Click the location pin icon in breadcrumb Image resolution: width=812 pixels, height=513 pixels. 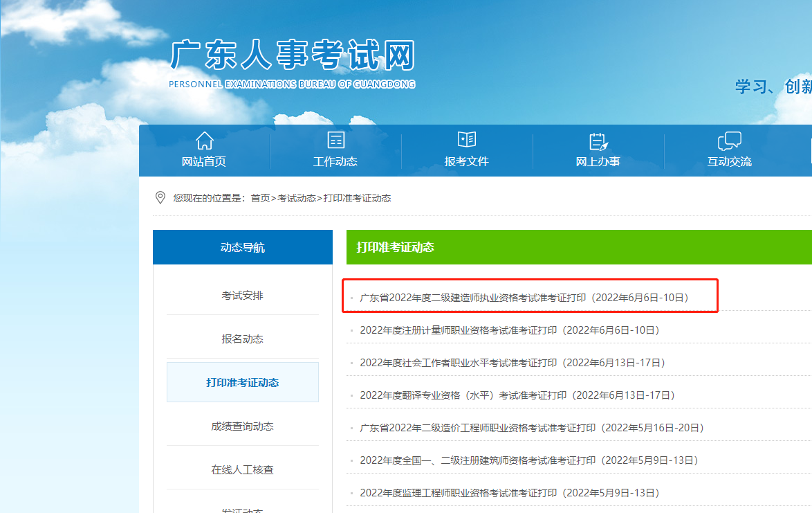point(160,198)
